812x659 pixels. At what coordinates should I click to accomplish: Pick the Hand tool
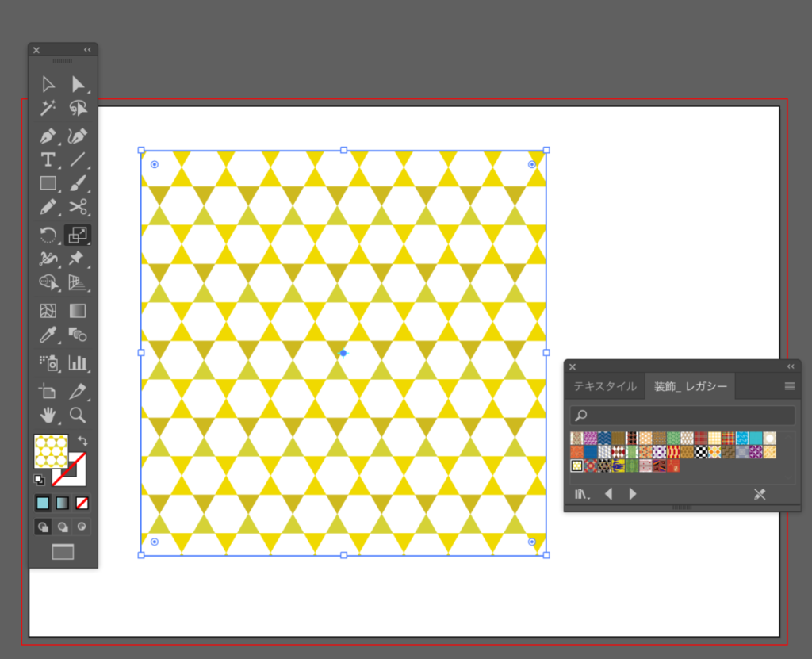[x=48, y=415]
